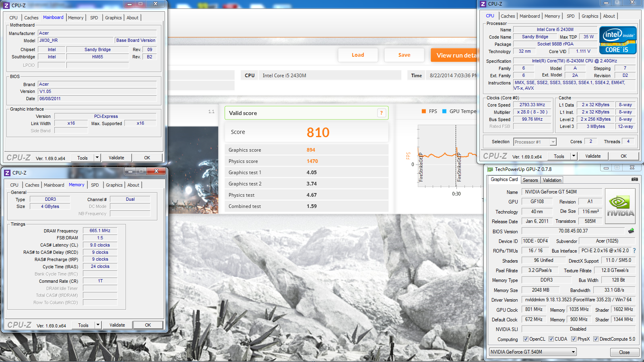Viewport: 644px width, 362px height.
Task: Click Validate in the Mainboard CPU-Z window
Action: (116, 158)
